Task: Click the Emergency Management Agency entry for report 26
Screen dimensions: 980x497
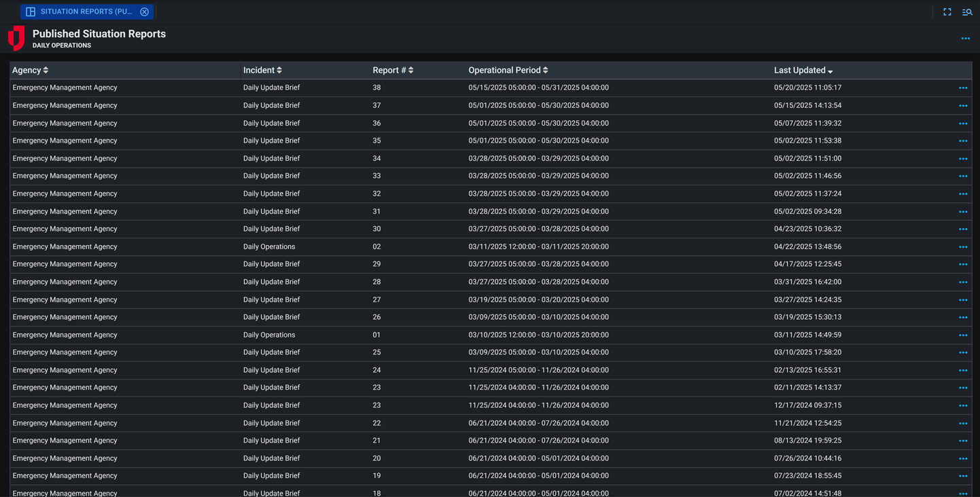Action: (x=65, y=317)
